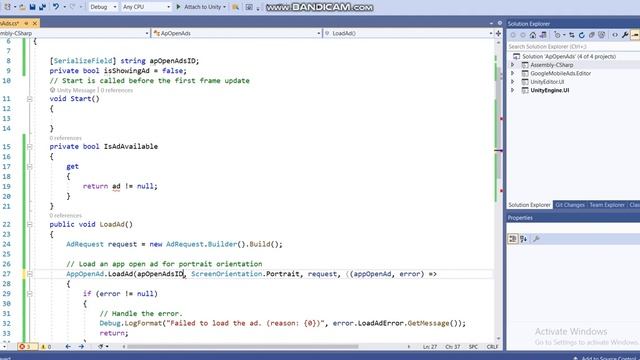Click the horizontal scrollbar thumb in editor

pos(242,347)
